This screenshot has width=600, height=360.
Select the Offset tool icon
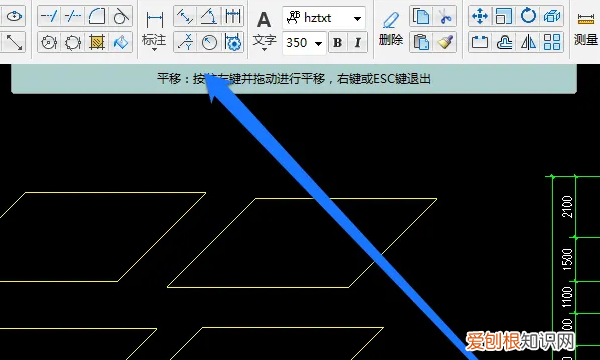[504, 42]
